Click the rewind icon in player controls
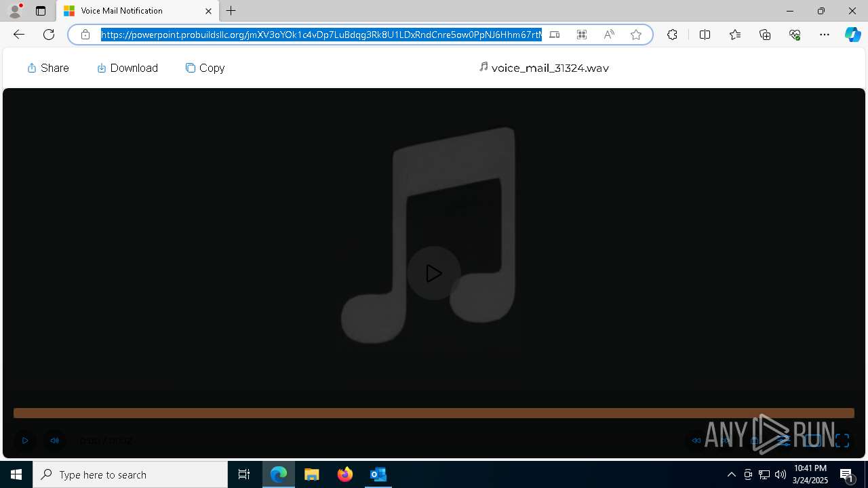Viewport: 868px width, 488px height. pyautogui.click(x=696, y=441)
